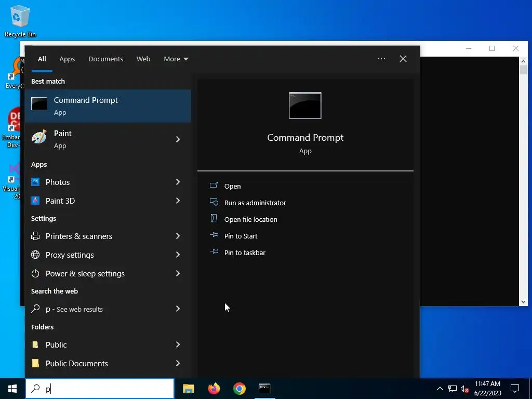
Task: Click the network status tray icon
Action: (453, 389)
